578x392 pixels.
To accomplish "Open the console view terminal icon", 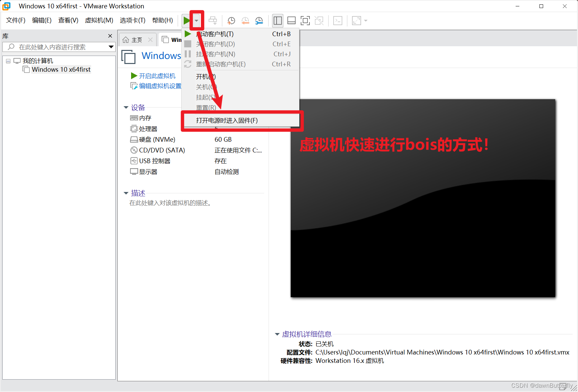I will pos(338,21).
